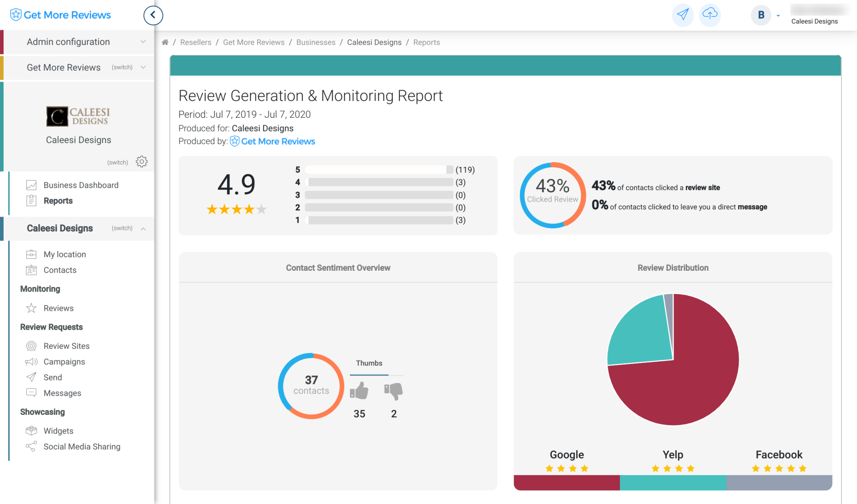Switch to the Business Dashboard tab

(81, 185)
